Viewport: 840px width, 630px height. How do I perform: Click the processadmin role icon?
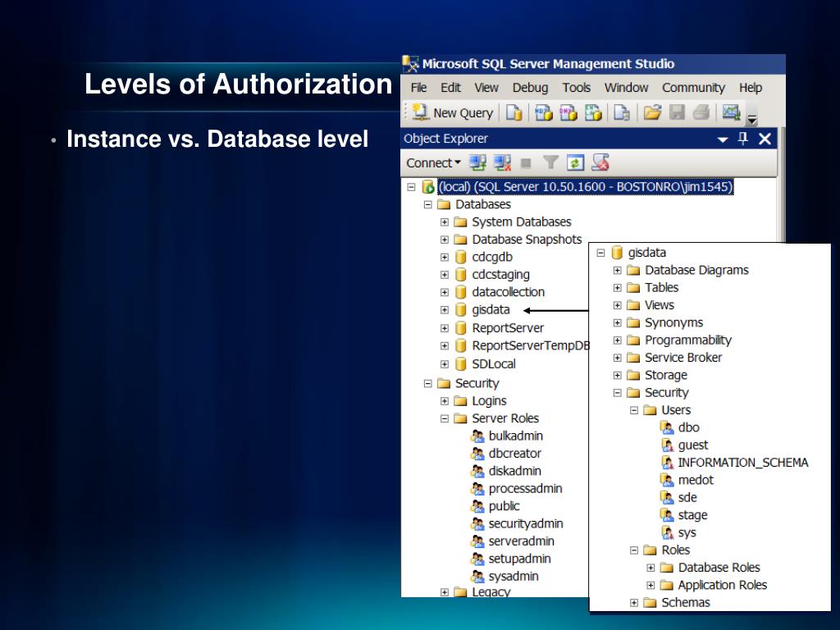[477, 489]
